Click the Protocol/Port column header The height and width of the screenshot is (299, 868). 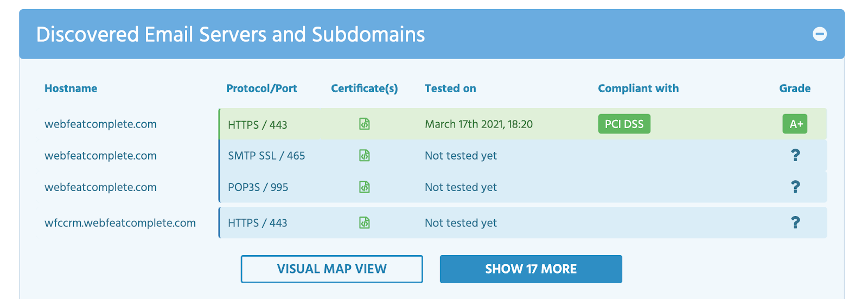click(x=261, y=88)
